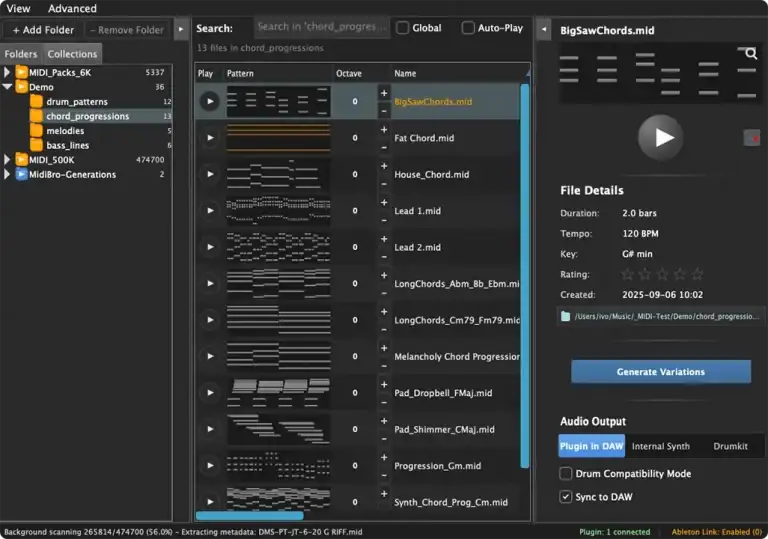Expand the MIDI_500K folder
Viewport: 768px width, 539px height.
pos(7,160)
